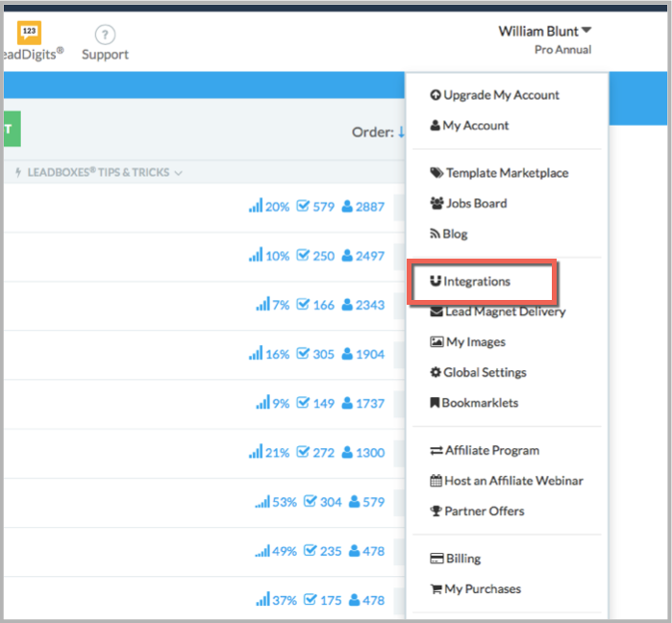Screen dimensions: 672x623
Task: Click the credit card icon beside Billing
Action: click(436, 559)
